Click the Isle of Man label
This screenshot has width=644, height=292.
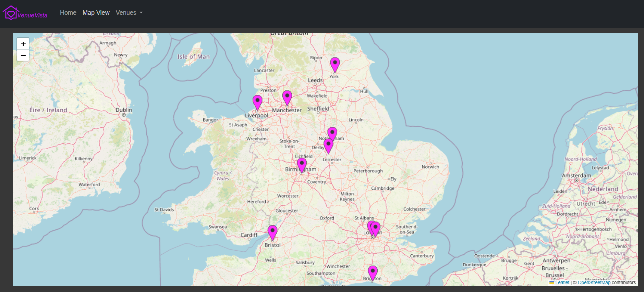tap(193, 56)
